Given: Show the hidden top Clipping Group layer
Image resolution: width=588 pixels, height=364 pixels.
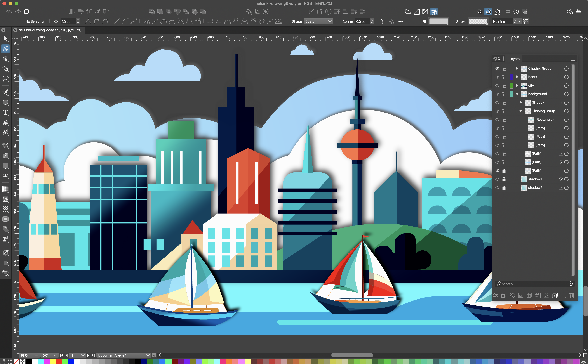Looking at the screenshot, I should click(x=497, y=69).
